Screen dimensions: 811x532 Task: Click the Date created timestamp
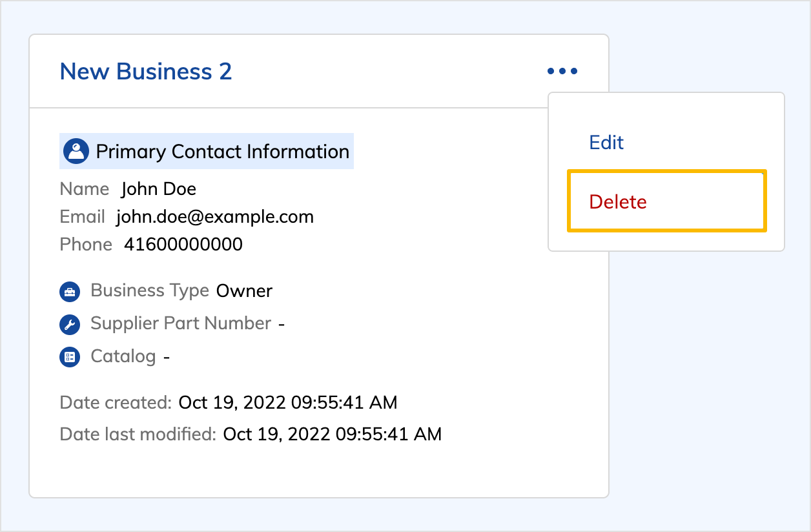(x=287, y=402)
